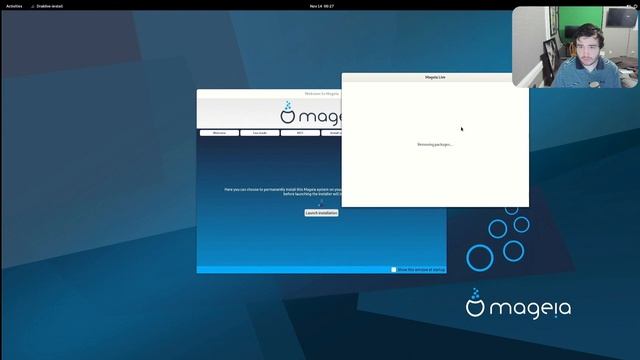
Task: Open the GNOME Activities overview
Action: (x=14, y=6)
